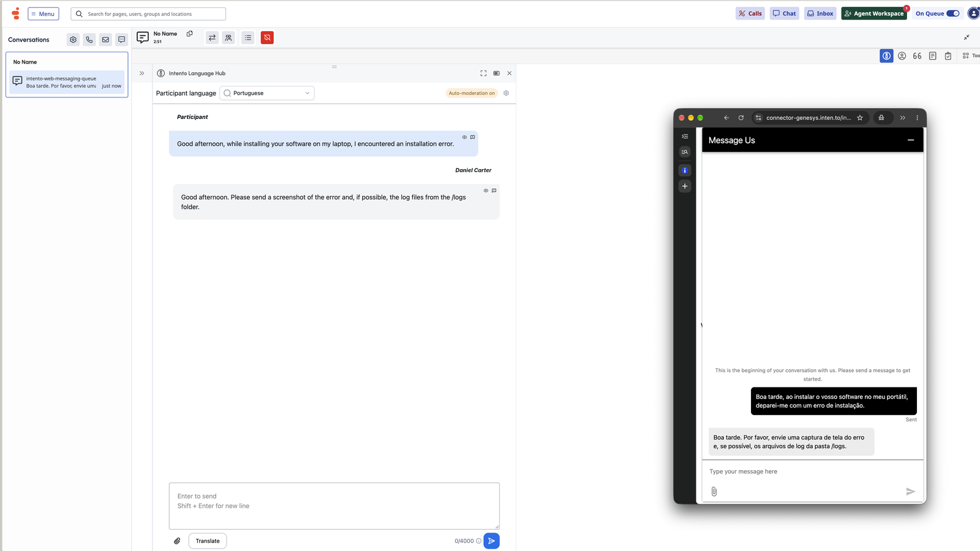Switch to the Chat tab
The height and width of the screenshot is (551, 980).
[x=785, y=13]
